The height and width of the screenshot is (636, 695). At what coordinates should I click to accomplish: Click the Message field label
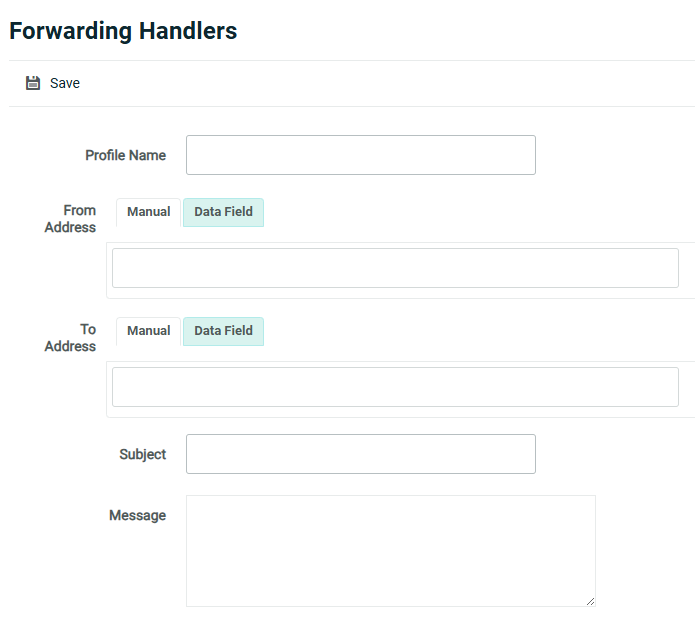tap(137, 516)
